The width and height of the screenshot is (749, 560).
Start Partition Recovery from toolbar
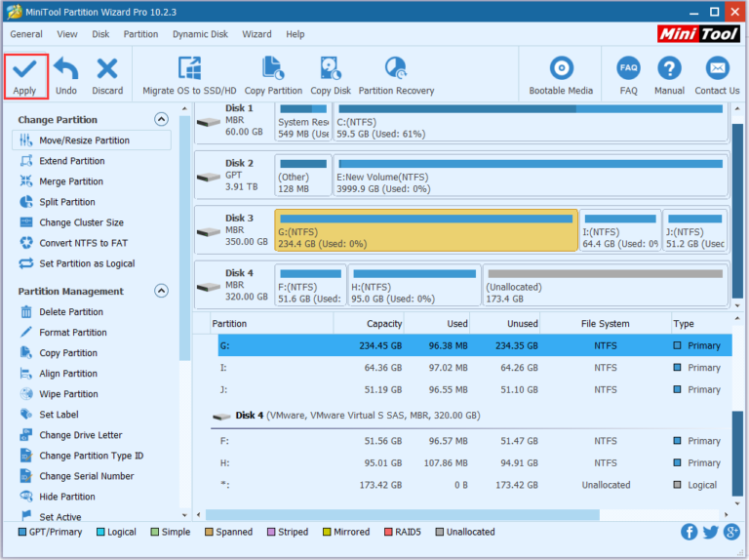(x=397, y=76)
